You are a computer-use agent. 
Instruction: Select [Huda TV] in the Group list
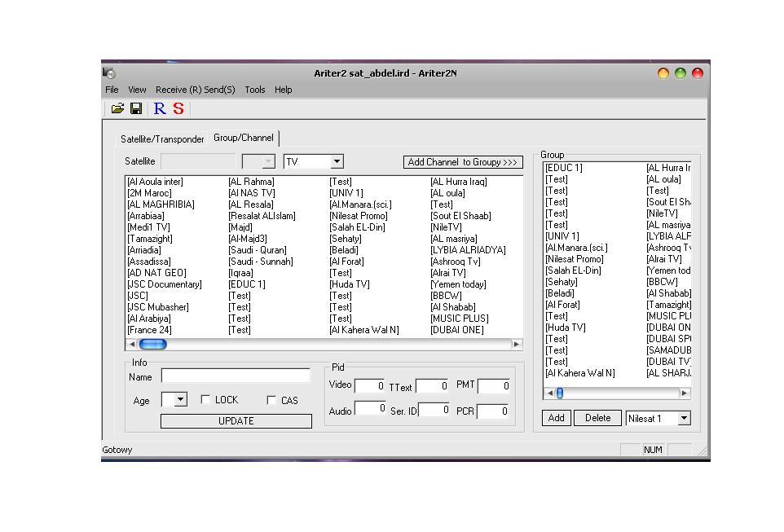pos(566,328)
